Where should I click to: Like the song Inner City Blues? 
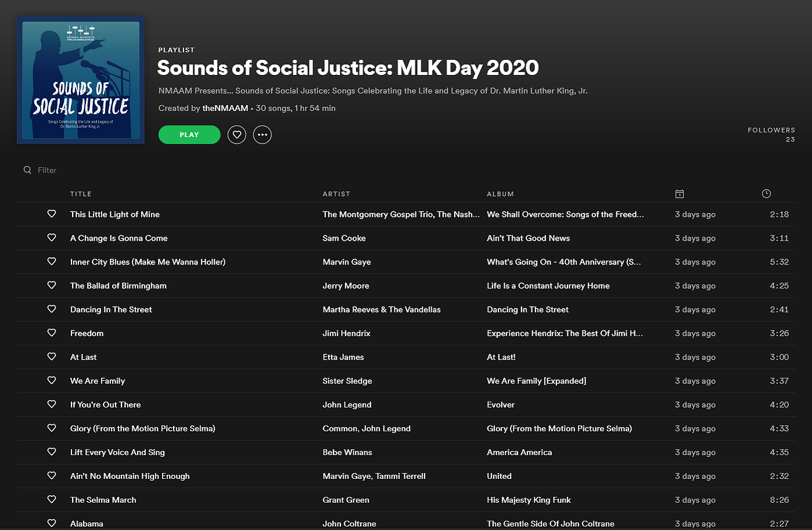52,262
